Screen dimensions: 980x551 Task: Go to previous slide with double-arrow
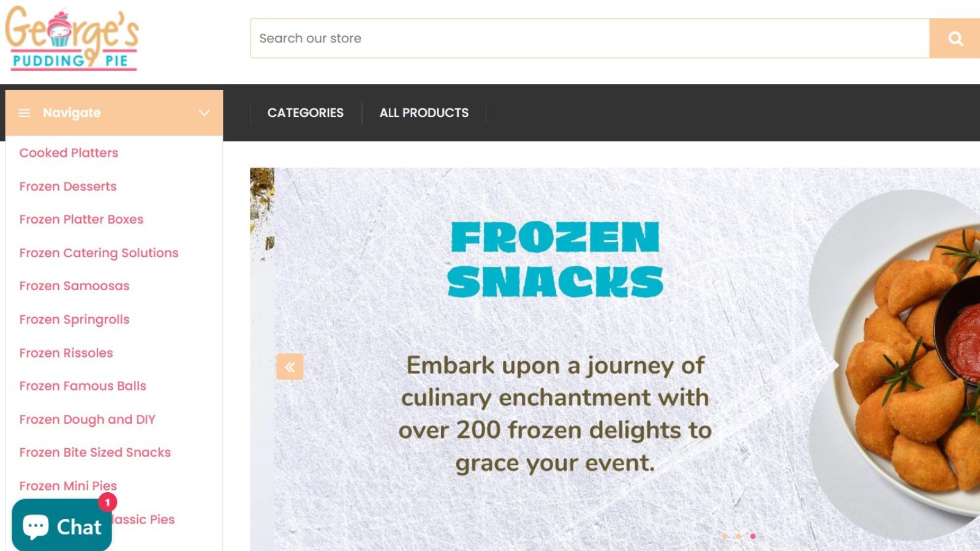pos(290,367)
